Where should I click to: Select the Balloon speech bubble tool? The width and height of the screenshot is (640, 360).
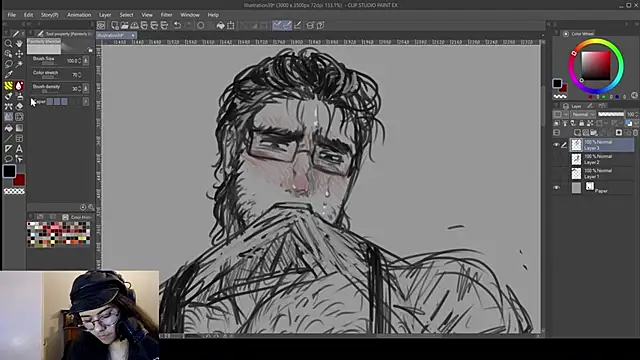pos(8,159)
